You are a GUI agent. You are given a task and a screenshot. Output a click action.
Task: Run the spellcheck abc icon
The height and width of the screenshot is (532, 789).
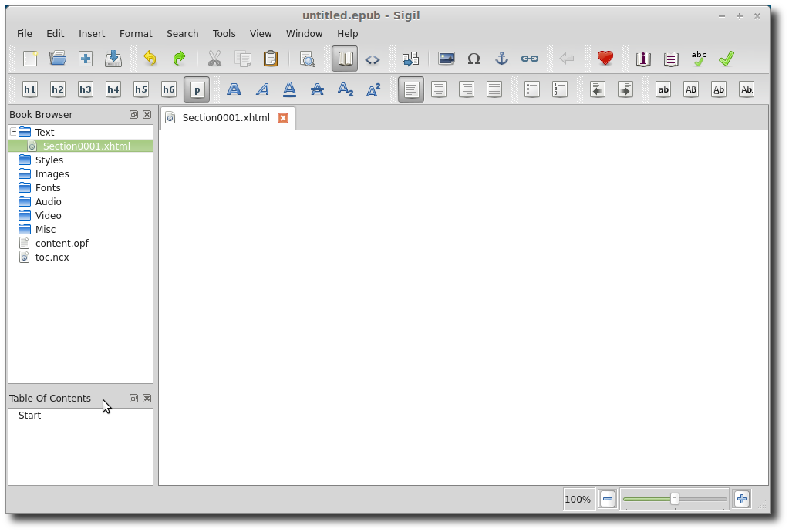(x=699, y=59)
